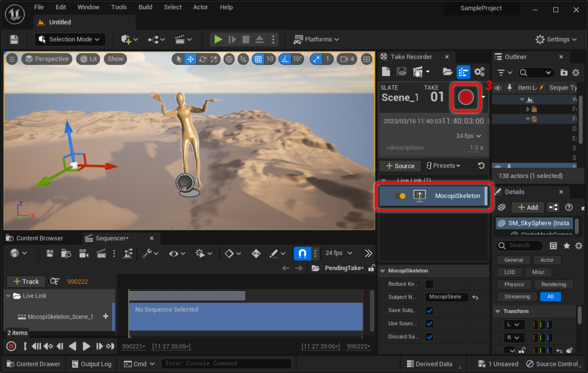Open the Build menu

point(145,7)
